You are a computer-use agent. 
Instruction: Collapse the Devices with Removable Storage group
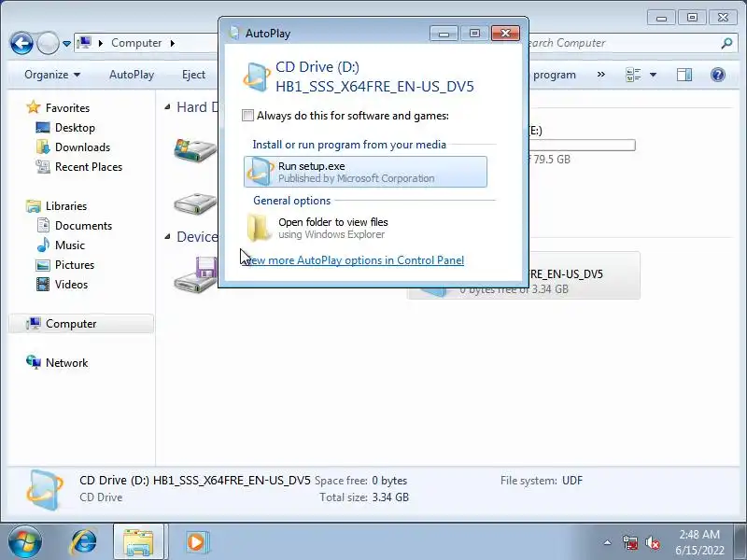click(167, 237)
